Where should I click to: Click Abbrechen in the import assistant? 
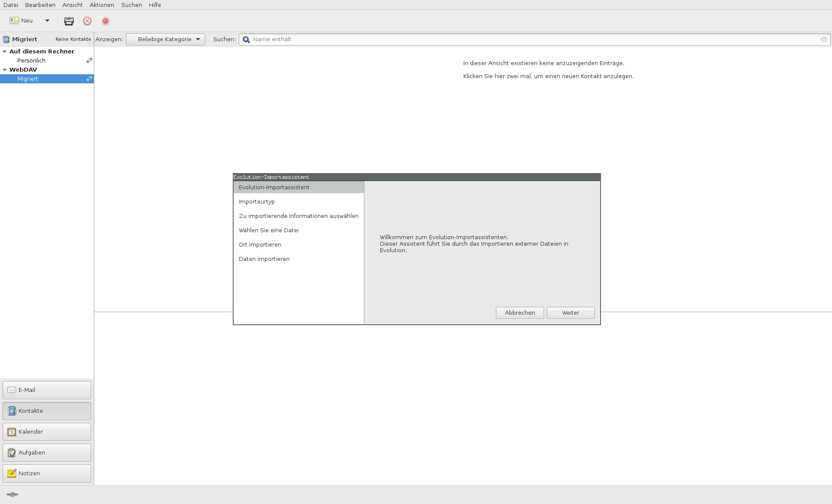point(520,313)
